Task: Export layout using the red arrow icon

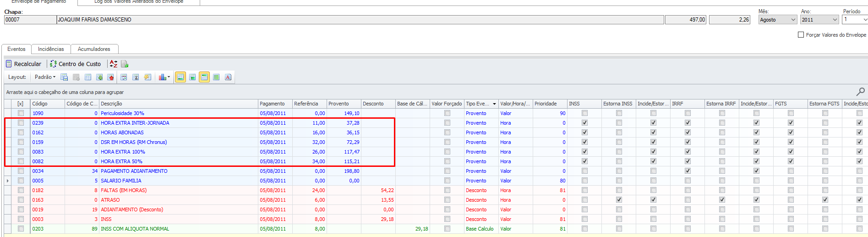Action: (x=111, y=77)
